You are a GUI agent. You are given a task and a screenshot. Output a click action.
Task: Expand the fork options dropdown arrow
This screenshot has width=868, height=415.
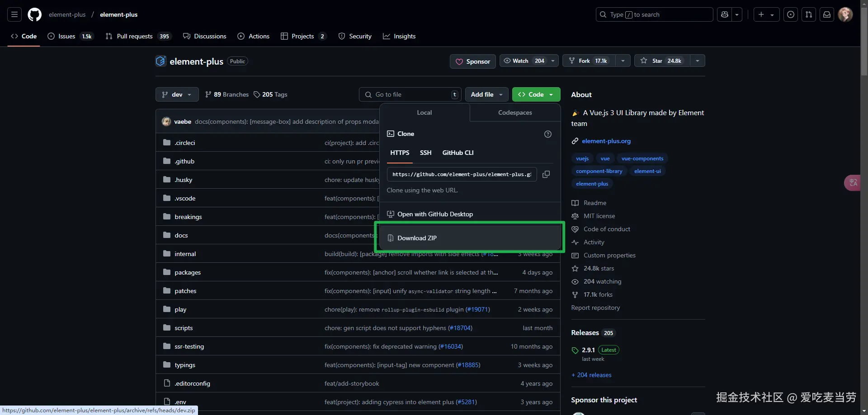(623, 61)
